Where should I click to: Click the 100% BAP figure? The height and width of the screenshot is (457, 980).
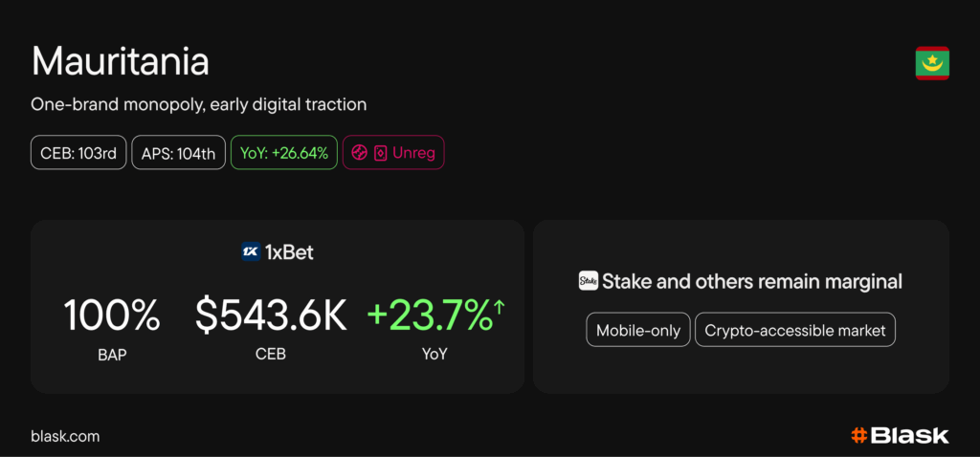pyautogui.click(x=111, y=316)
